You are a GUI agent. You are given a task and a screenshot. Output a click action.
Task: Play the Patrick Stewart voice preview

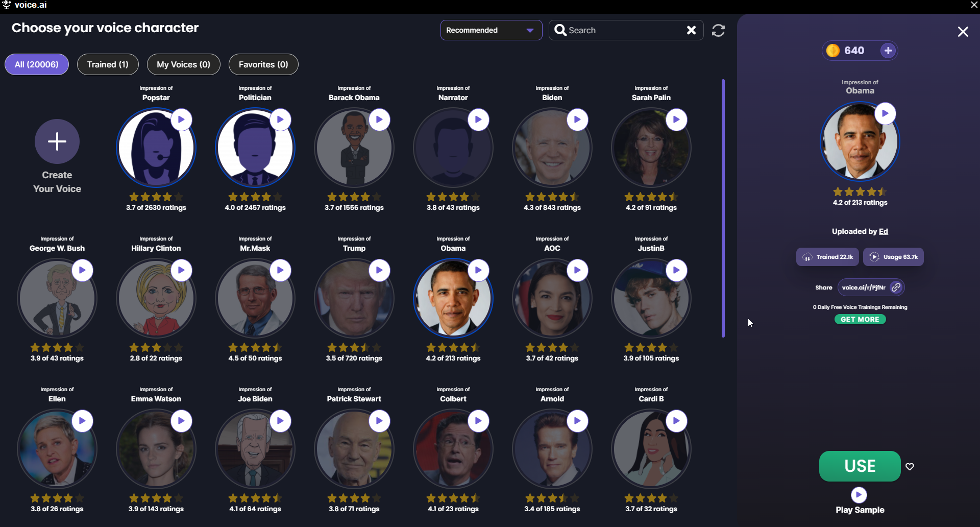(379, 421)
